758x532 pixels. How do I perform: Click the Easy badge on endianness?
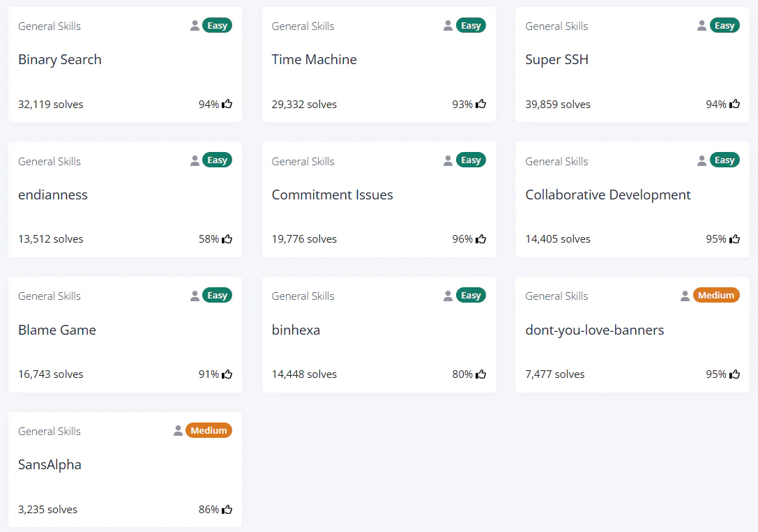click(x=217, y=160)
